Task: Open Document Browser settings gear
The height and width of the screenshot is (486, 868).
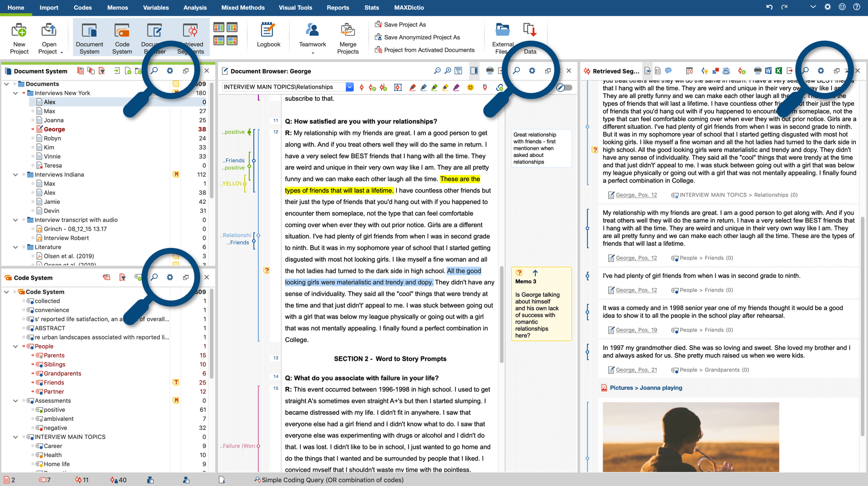Action: pyautogui.click(x=532, y=71)
